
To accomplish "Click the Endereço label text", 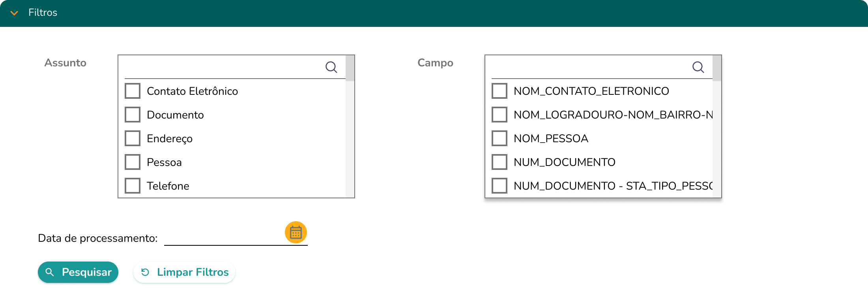I will pos(170,139).
